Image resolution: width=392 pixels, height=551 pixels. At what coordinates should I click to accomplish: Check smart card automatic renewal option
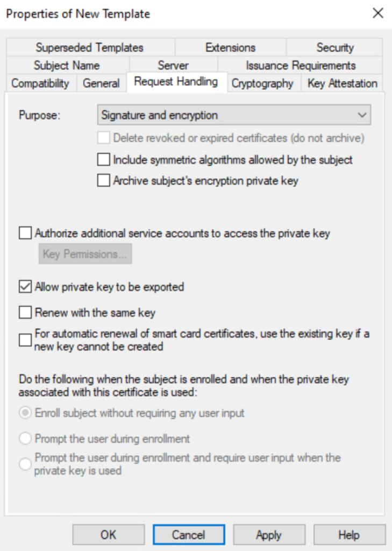click(x=25, y=340)
